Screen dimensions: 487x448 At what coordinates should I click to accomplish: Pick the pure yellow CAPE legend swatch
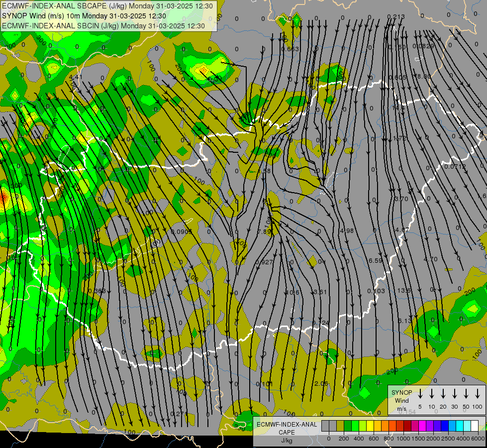click(x=370, y=426)
